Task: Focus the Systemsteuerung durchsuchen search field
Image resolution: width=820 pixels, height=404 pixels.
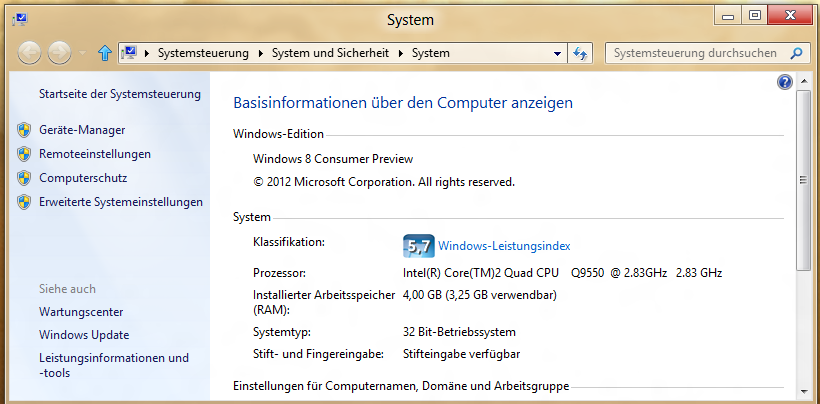Action: (695, 53)
